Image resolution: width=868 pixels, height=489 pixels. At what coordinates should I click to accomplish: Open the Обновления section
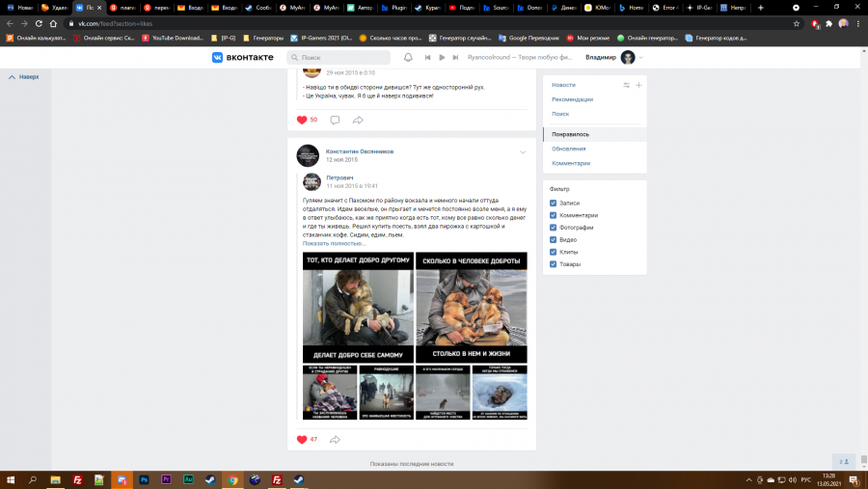(568, 149)
